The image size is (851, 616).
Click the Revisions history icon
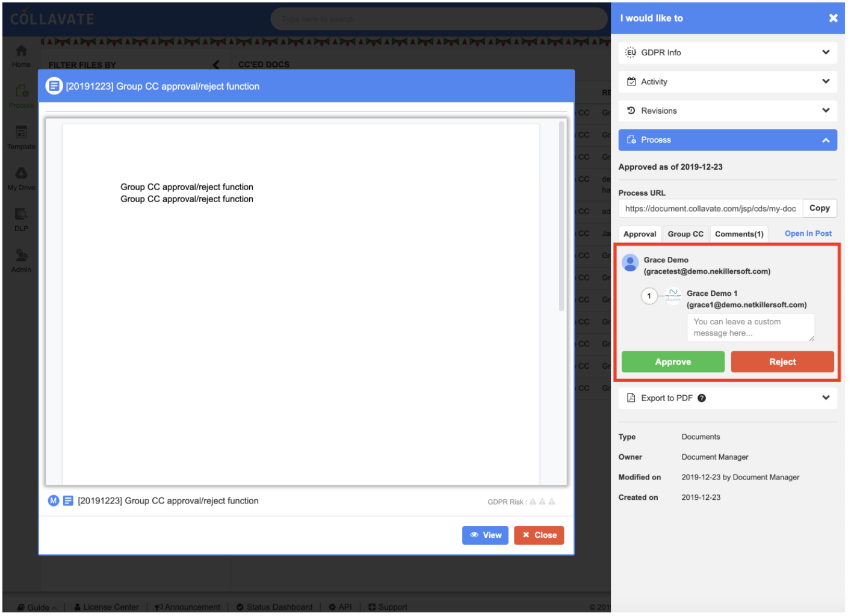(631, 111)
